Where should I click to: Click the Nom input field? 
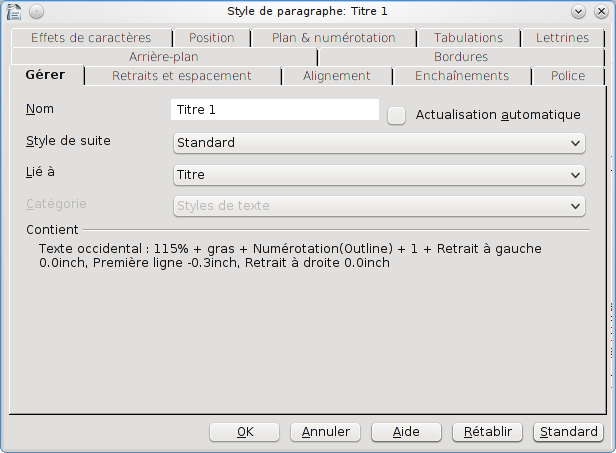pyautogui.click(x=275, y=110)
